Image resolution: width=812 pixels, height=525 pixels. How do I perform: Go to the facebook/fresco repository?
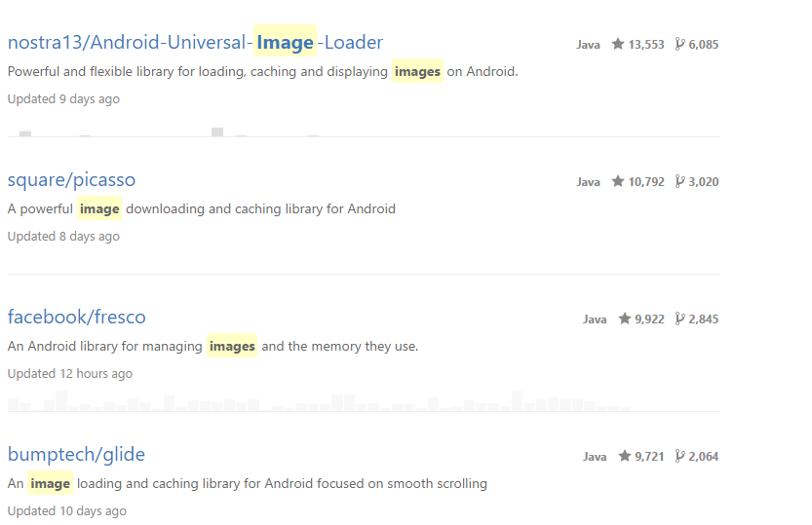[76, 318]
